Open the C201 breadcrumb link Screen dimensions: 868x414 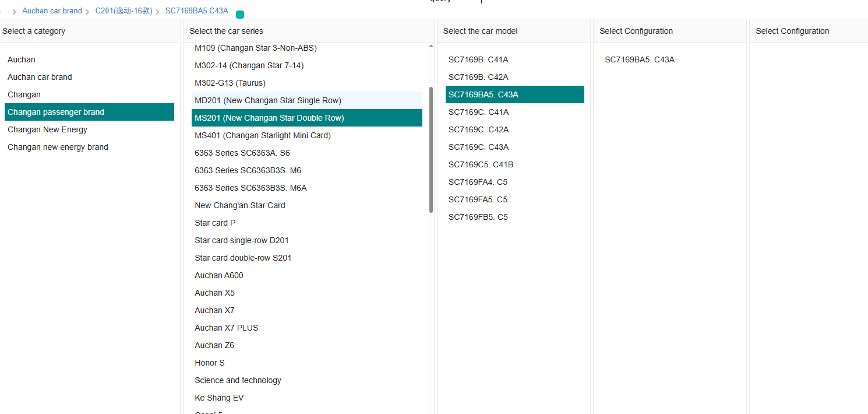pos(124,11)
